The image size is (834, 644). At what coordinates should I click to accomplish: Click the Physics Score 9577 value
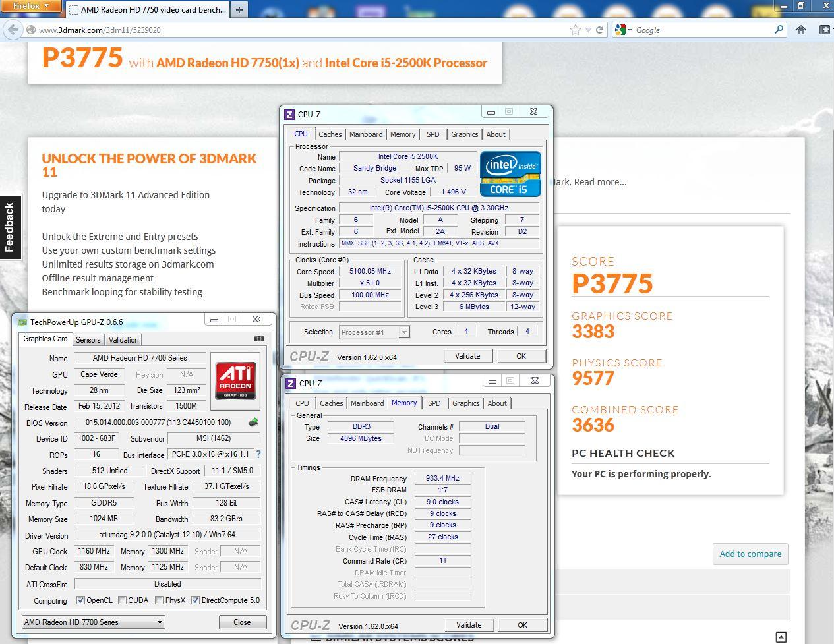coord(593,378)
